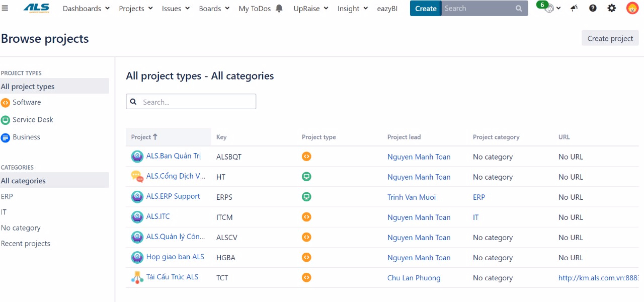
Task: Click the Tái Cấu Trúc ALS project avatar
Action: click(137, 277)
